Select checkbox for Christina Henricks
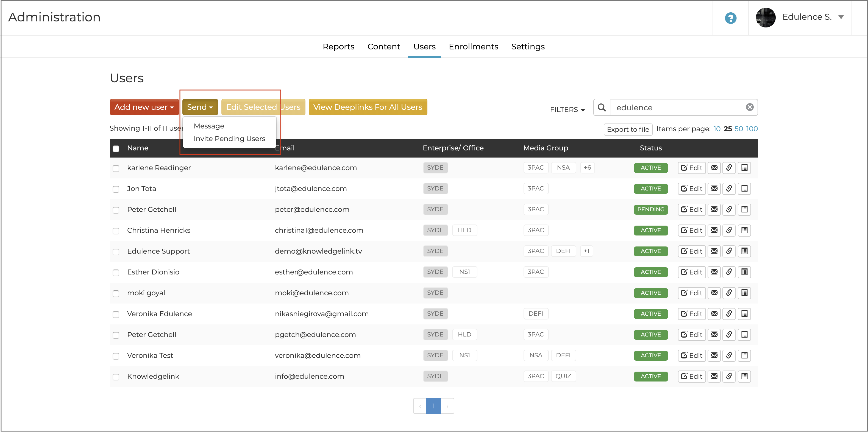 click(x=116, y=231)
